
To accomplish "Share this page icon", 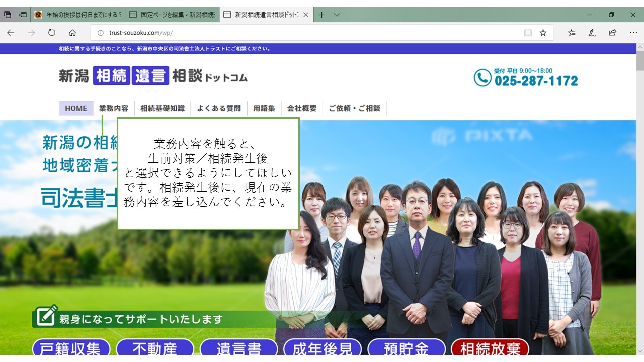I will click(x=612, y=33).
